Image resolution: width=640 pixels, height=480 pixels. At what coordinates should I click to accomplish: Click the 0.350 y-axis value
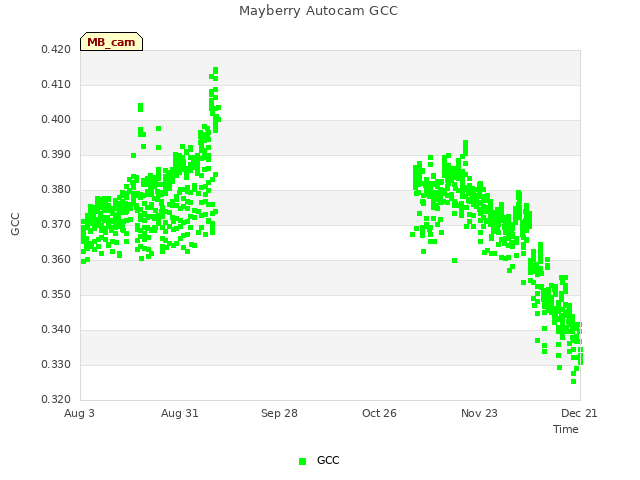point(56,294)
